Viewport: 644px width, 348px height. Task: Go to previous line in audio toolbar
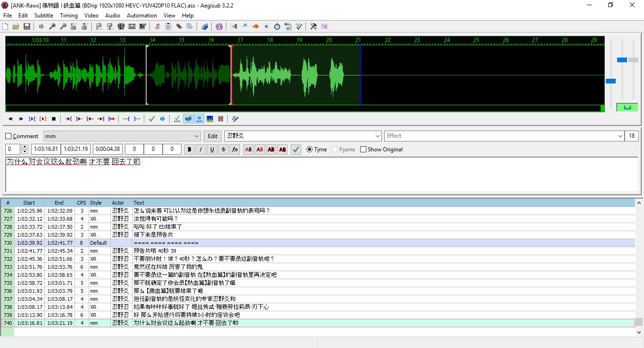[x=10, y=119]
